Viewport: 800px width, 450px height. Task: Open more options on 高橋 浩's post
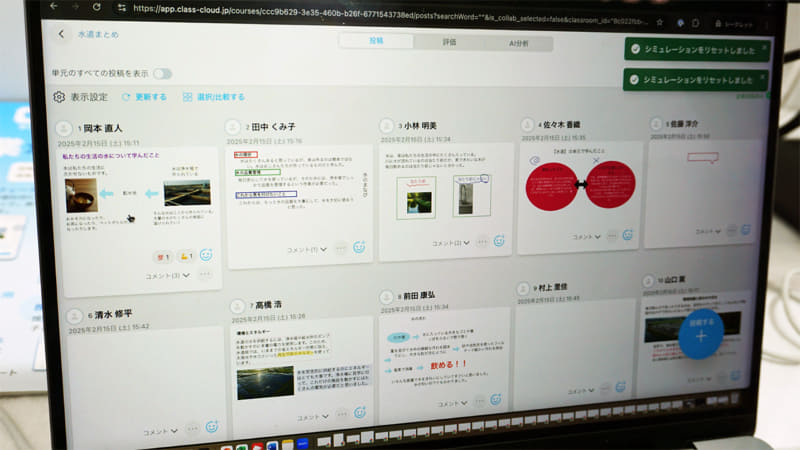tap(342, 414)
